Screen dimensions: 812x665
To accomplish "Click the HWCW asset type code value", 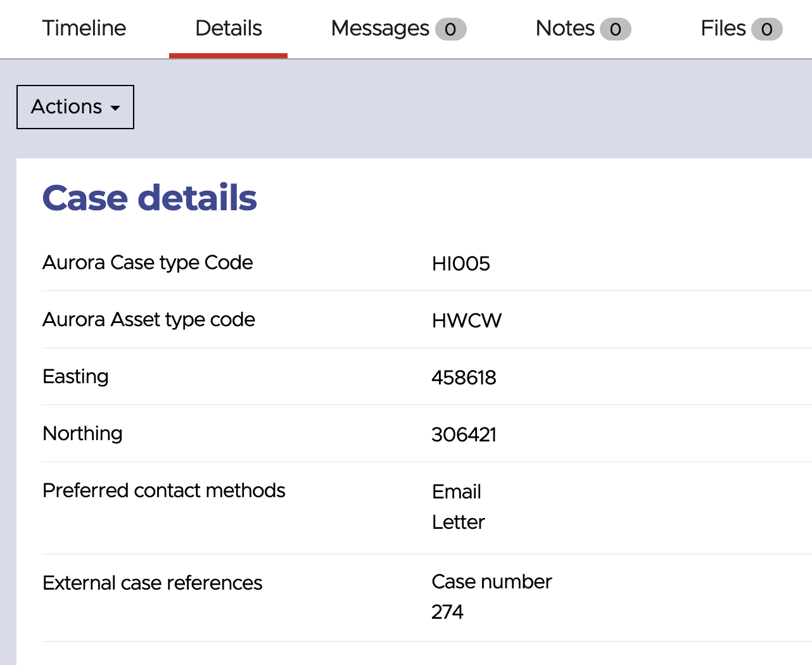I will (x=466, y=320).
